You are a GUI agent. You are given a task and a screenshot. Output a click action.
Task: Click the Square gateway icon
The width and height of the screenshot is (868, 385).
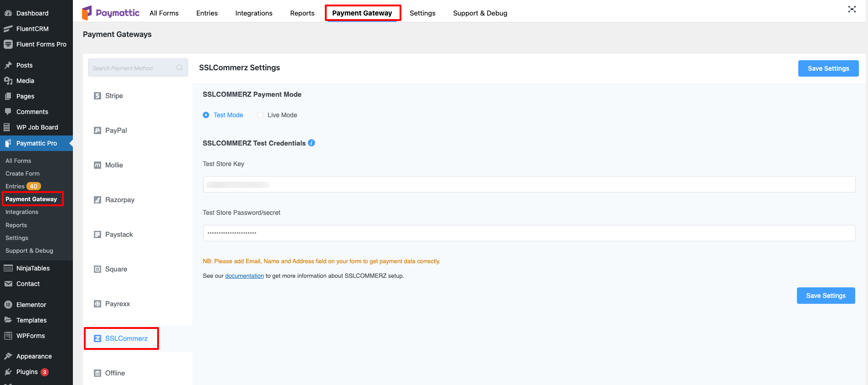(98, 269)
